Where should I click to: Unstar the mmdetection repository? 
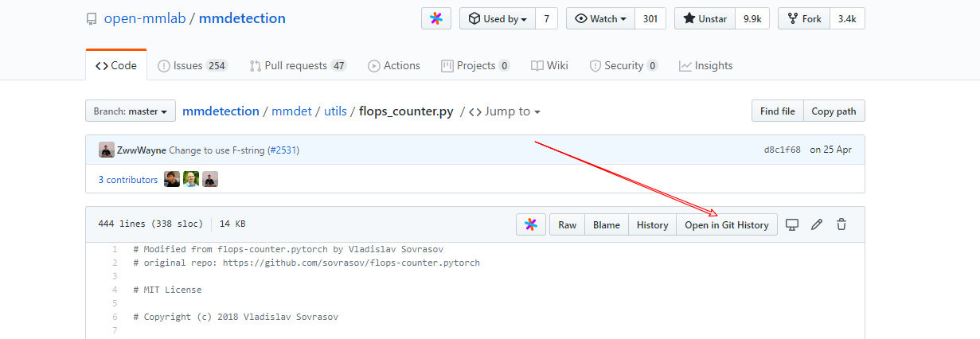(705, 18)
